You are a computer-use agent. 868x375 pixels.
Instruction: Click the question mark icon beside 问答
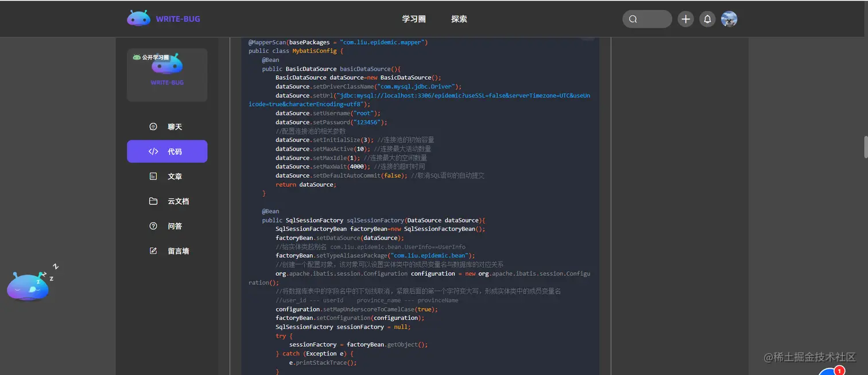pos(153,226)
